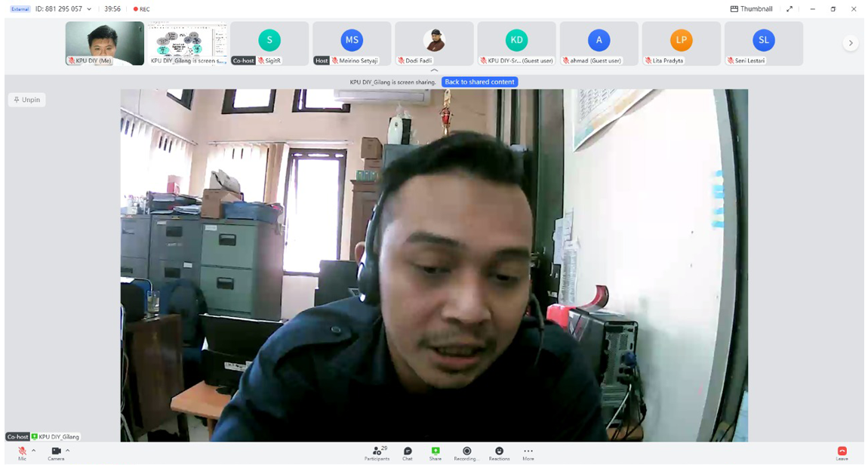
Task: Open the Chat panel
Action: click(x=408, y=451)
